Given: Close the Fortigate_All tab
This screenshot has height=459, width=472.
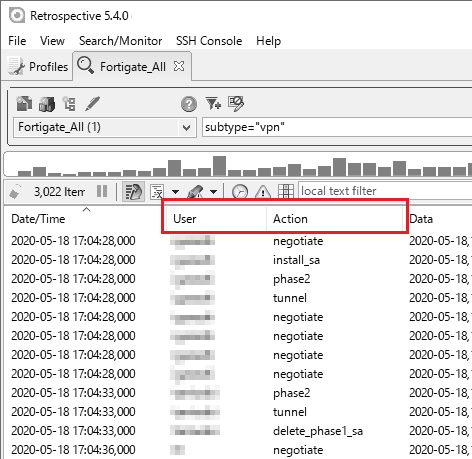Looking at the screenshot, I should [179, 66].
